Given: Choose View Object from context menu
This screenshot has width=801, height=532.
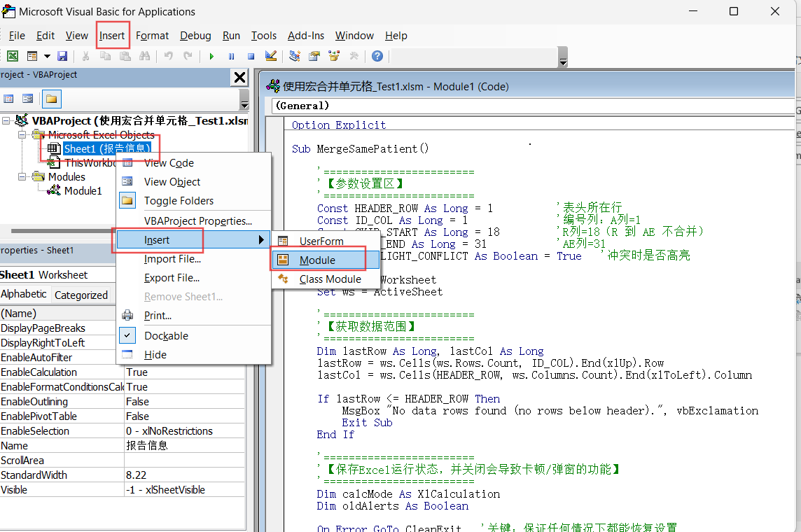Looking at the screenshot, I should click(x=194, y=182).
